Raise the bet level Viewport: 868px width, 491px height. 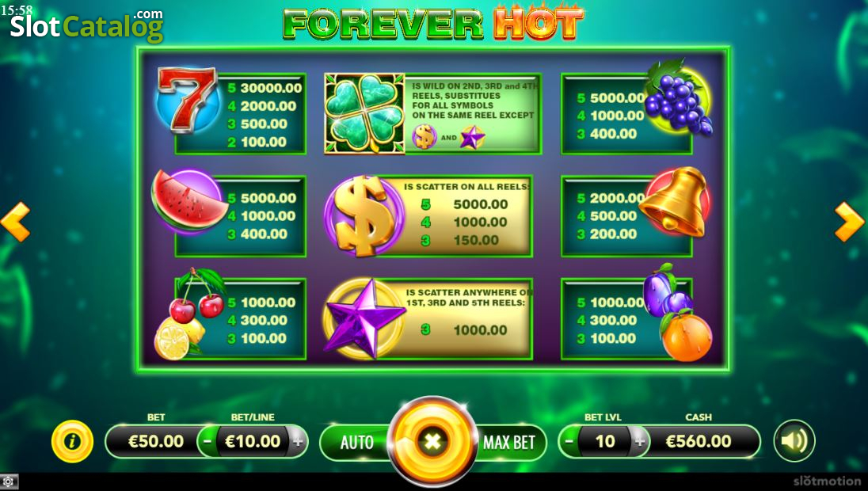coord(640,442)
